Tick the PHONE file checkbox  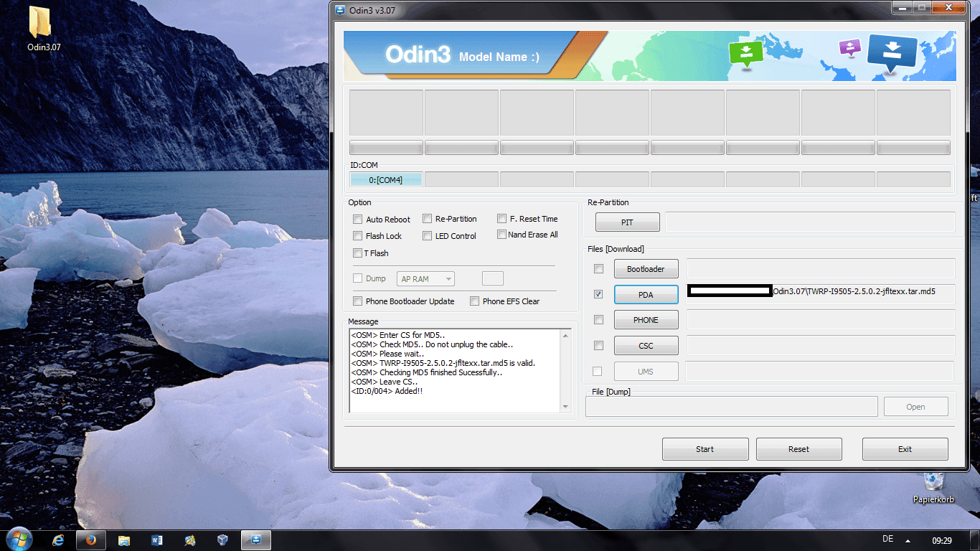coord(598,319)
